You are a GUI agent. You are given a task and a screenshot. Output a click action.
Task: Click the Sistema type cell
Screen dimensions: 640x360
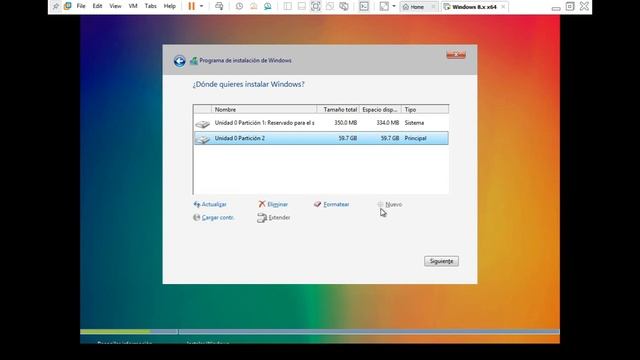pos(414,123)
